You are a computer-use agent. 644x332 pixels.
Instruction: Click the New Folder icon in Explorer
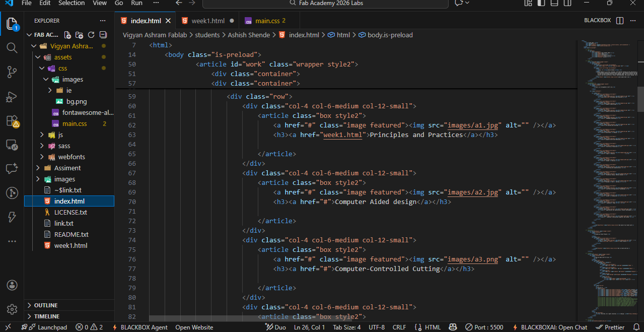point(79,35)
